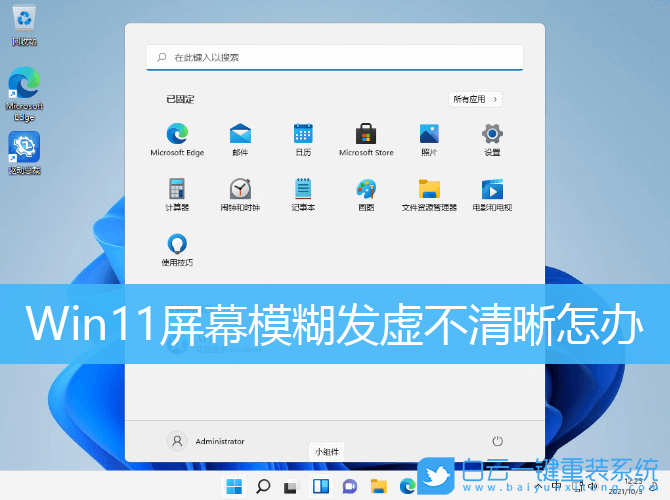The height and width of the screenshot is (500, 670).
Task: Open the 使用技巧 Tips app
Action: coord(177,250)
